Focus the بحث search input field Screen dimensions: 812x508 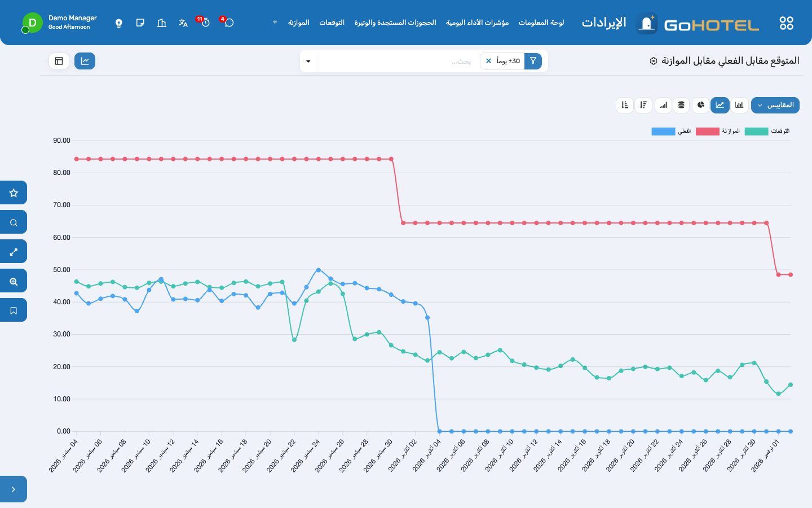[x=398, y=61]
